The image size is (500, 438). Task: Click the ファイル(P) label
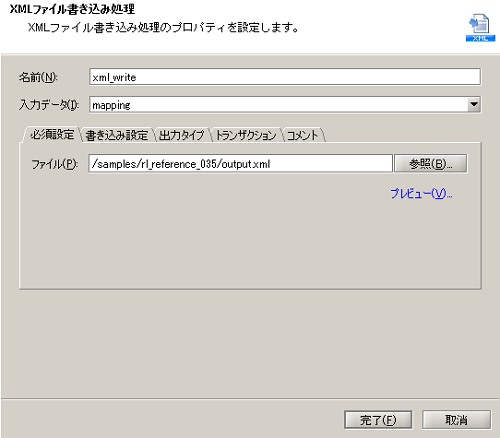coord(55,164)
